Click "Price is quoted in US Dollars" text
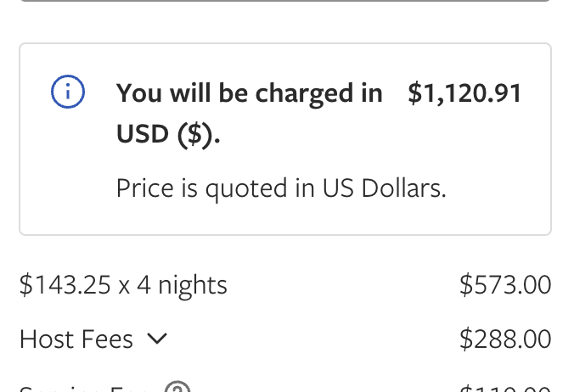The width and height of the screenshot is (574, 392). [x=280, y=188]
